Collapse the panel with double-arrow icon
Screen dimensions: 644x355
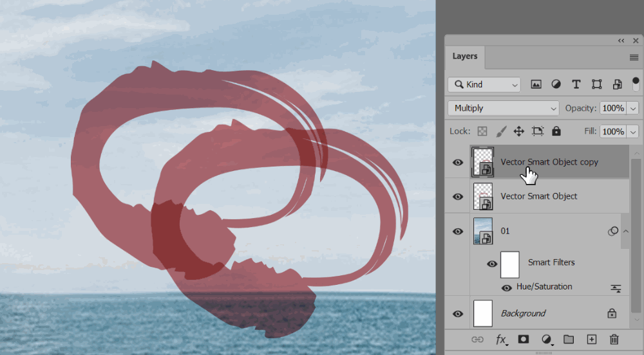click(x=621, y=41)
